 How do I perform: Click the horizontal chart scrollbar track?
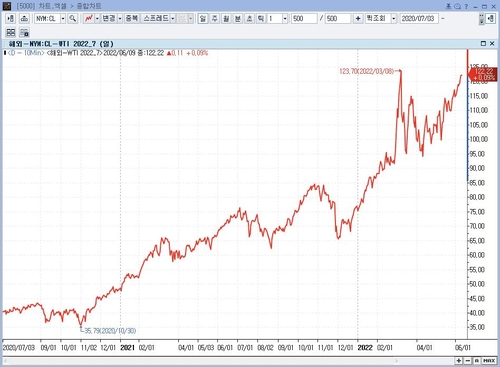point(200,361)
